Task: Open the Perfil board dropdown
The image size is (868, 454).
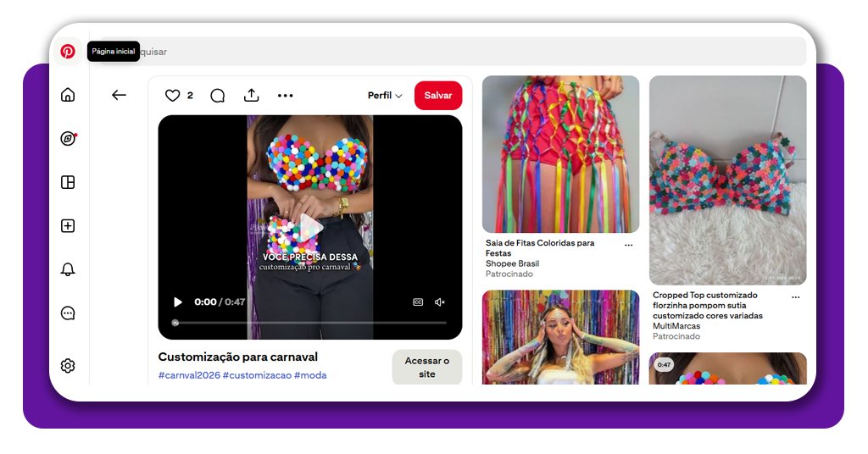Action: [385, 95]
